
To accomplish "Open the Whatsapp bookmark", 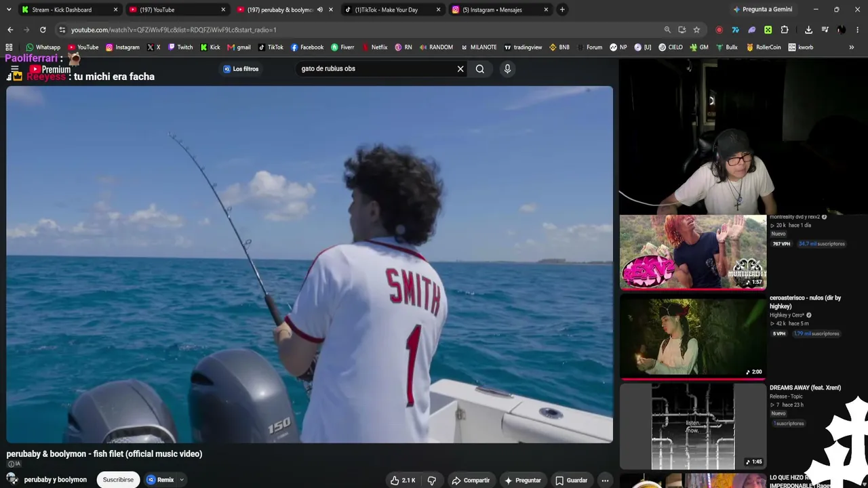I will (43, 47).
